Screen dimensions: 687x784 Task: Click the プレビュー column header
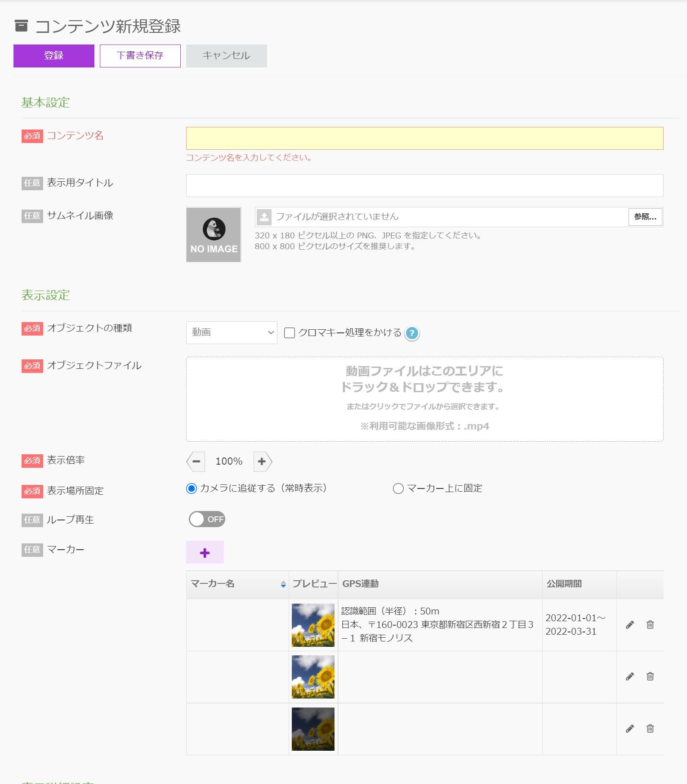313,584
